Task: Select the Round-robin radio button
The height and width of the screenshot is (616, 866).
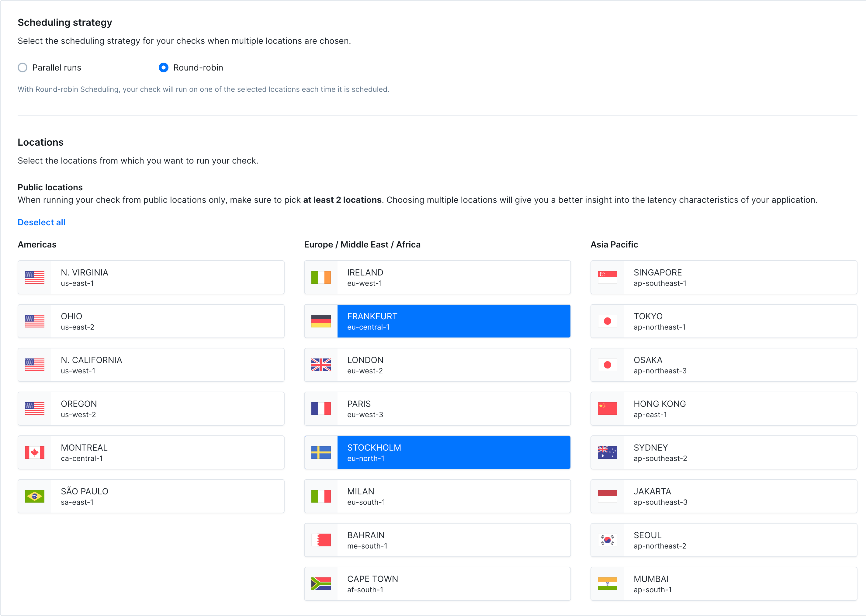Action: pos(164,67)
